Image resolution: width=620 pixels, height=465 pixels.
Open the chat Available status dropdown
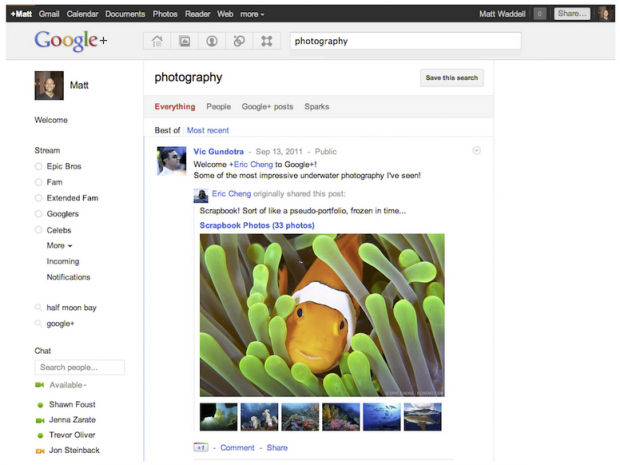pyautogui.click(x=69, y=385)
